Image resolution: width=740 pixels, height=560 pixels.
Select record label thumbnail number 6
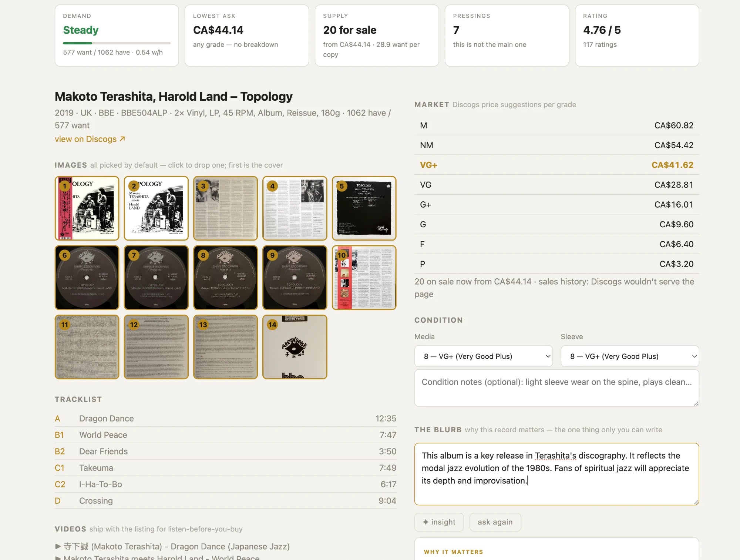[x=87, y=278]
